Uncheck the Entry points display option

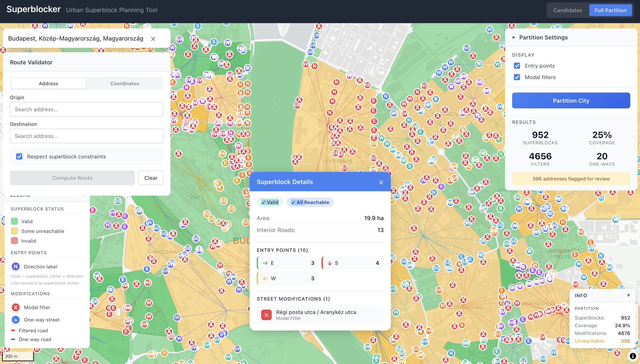click(x=517, y=66)
